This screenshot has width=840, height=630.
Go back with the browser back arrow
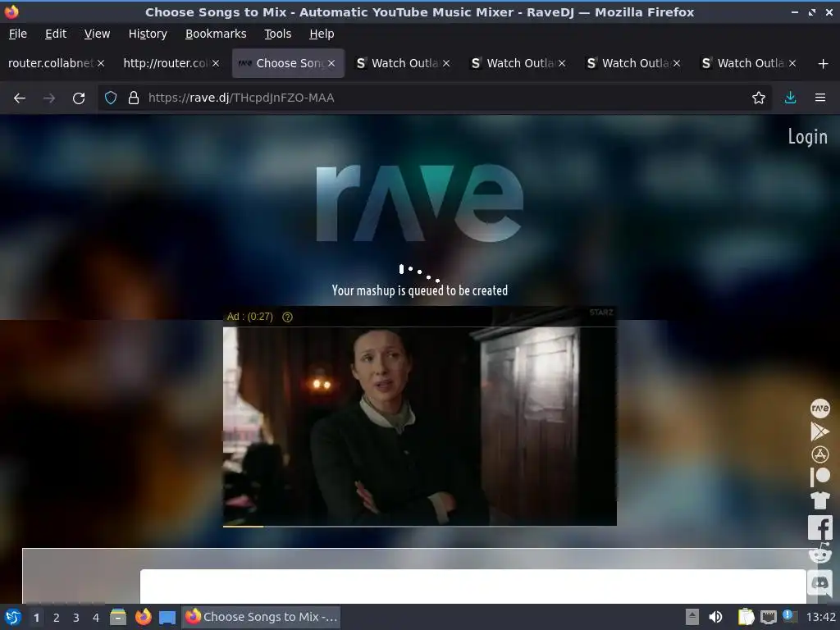20,98
